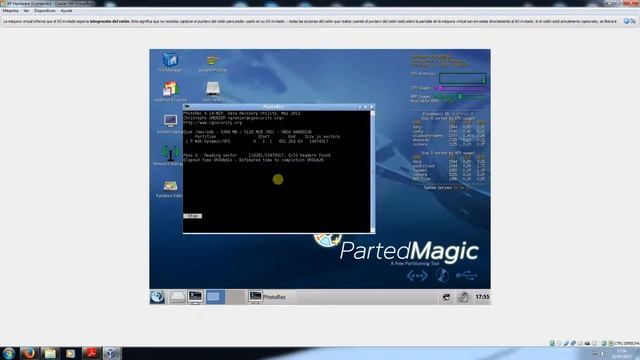The image size is (640, 360).
Task: Open the Parted Magic start menu button
Action: [157, 297]
